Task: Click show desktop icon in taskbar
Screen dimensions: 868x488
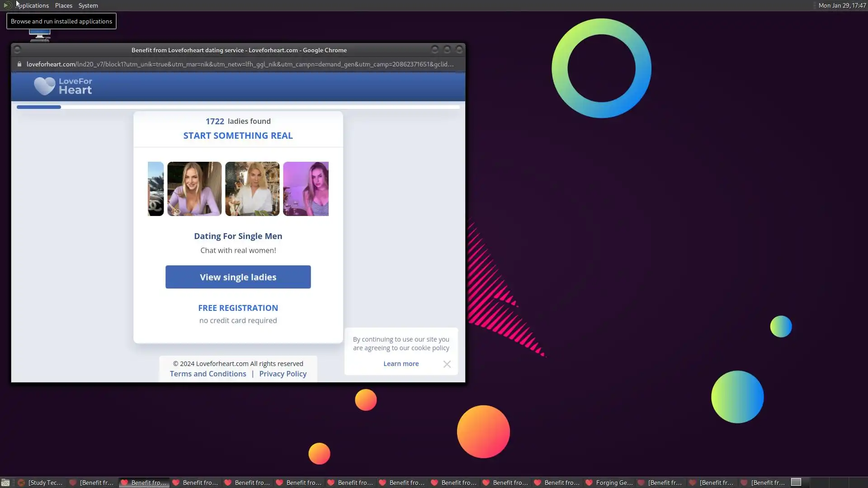Action: click(5, 483)
